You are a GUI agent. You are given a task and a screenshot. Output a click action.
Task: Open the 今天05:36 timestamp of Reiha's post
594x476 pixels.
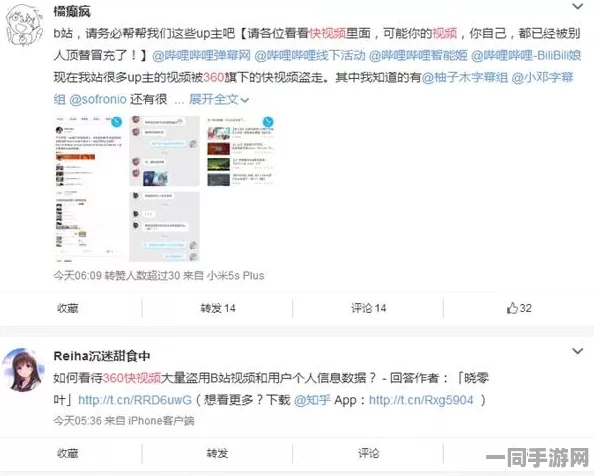[78, 420]
